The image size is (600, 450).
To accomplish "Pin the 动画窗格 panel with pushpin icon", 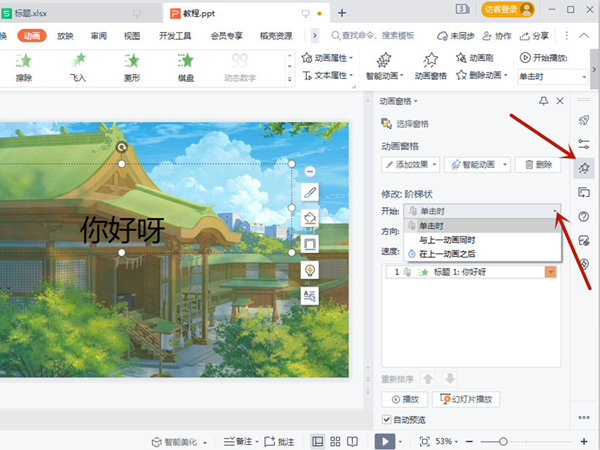I will tap(543, 101).
